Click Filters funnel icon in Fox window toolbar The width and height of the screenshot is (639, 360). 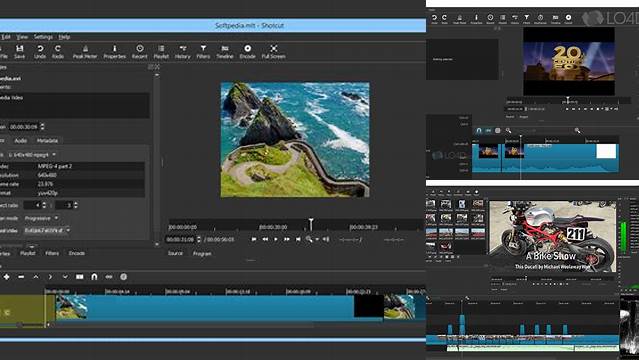pos(527,18)
